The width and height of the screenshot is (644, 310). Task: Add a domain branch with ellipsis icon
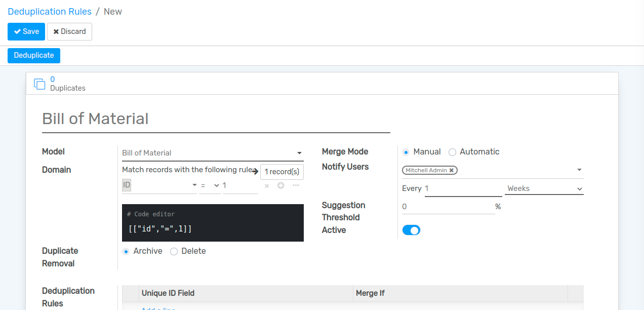coord(296,186)
